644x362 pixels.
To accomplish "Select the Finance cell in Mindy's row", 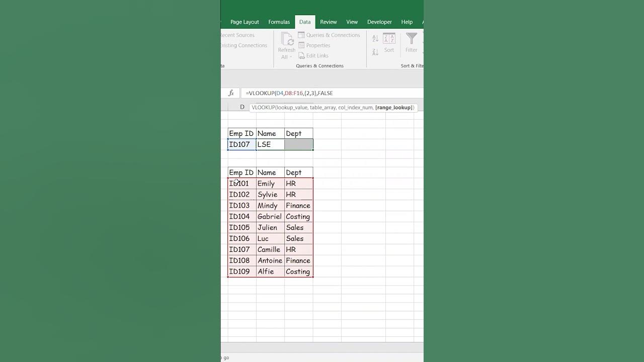I will click(298, 206).
